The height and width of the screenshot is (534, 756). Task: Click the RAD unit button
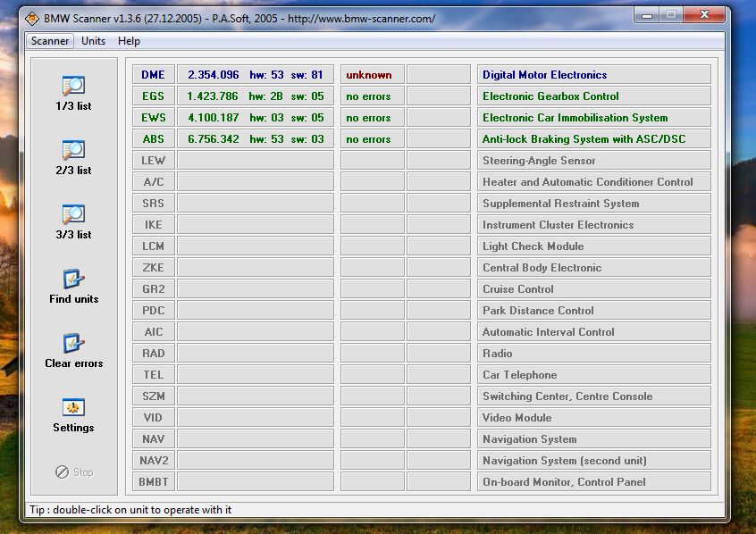click(x=154, y=354)
